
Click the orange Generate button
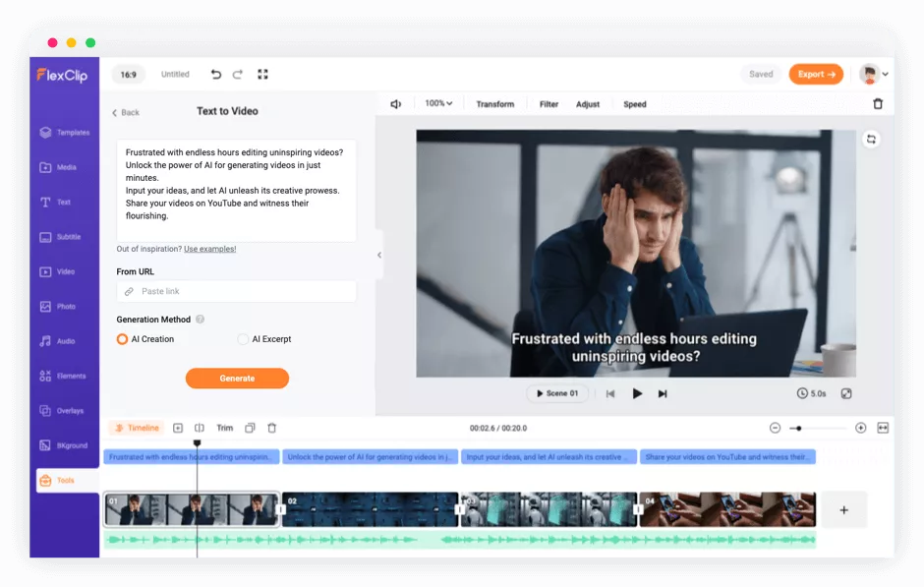(x=237, y=379)
